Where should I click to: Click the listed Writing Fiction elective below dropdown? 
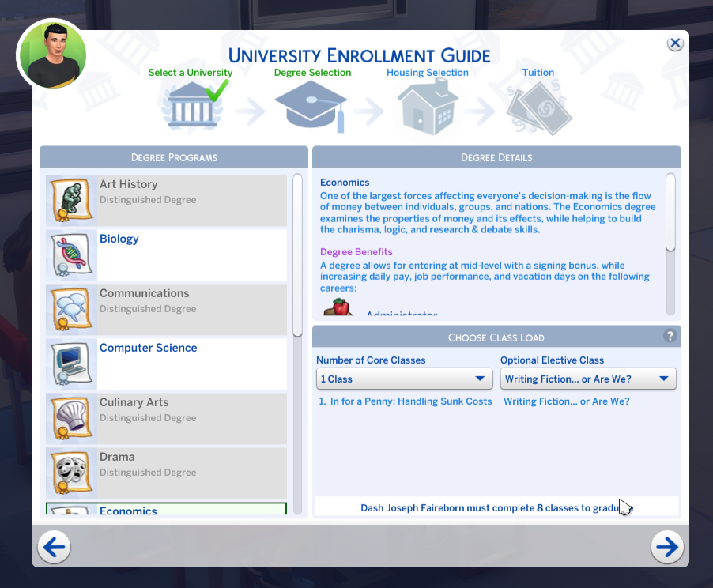tap(566, 401)
